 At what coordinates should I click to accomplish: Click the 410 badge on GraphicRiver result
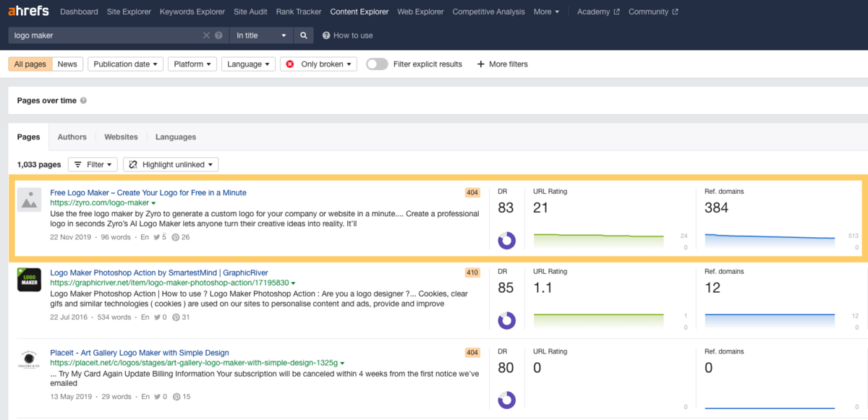(x=472, y=273)
